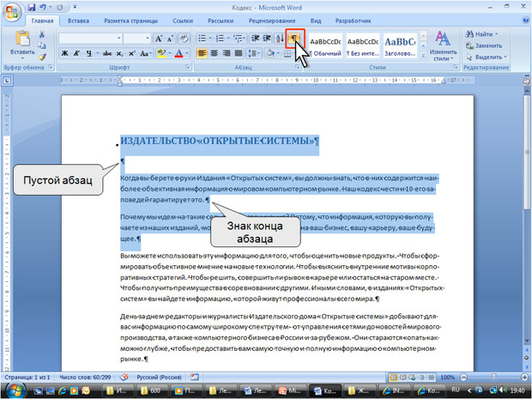Open Word Help question-mark icon
This screenshot has height=399, width=532.
[525, 20]
